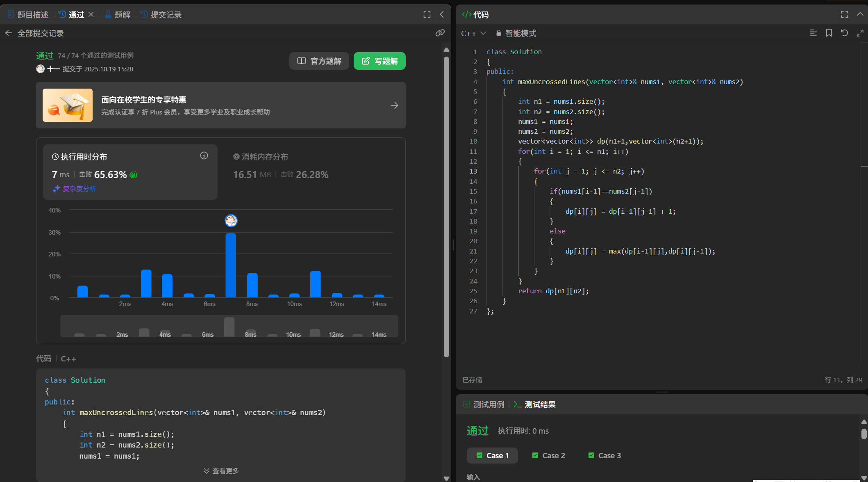Click the expand editor diagonal arrows icon
The image size is (868, 482).
click(860, 33)
